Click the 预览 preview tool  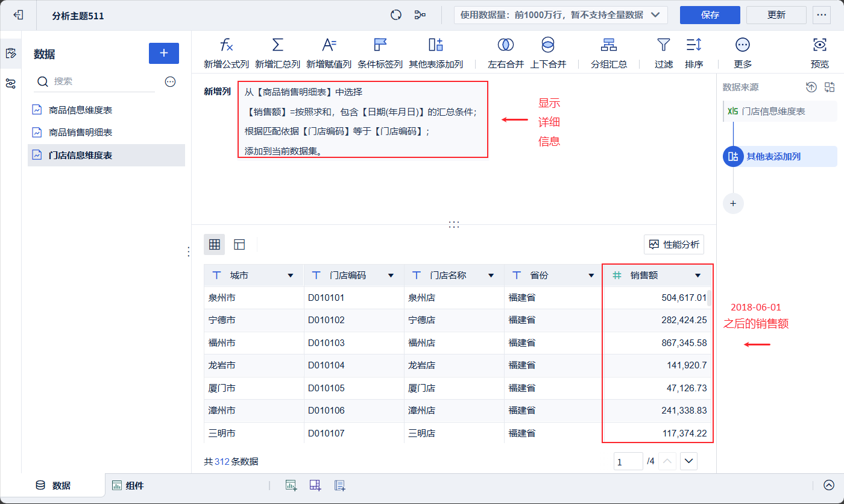(x=819, y=53)
